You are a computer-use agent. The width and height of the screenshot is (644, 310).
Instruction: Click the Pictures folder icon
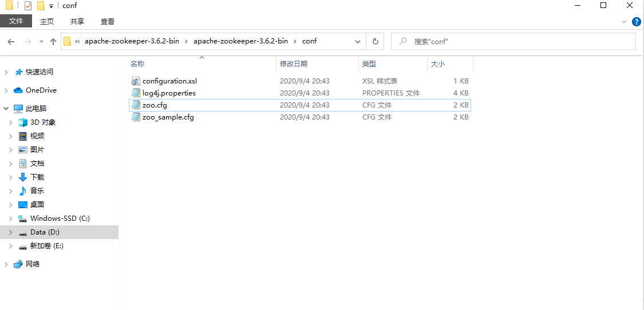(x=22, y=150)
